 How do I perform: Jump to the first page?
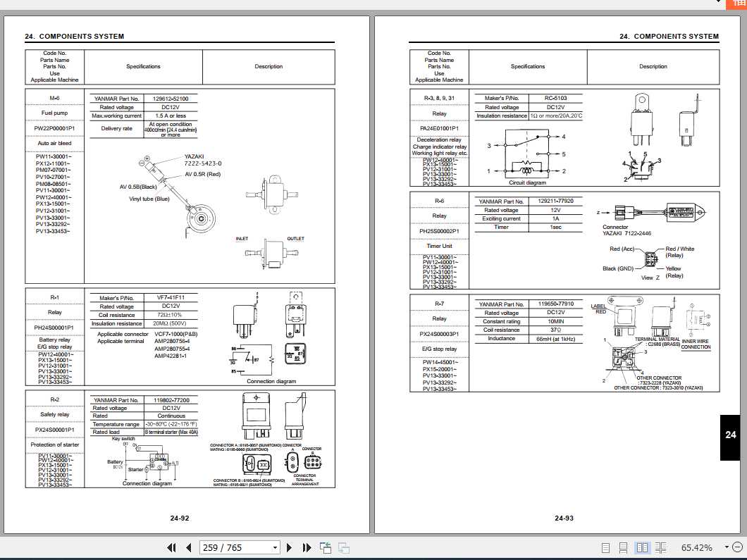click(x=171, y=547)
